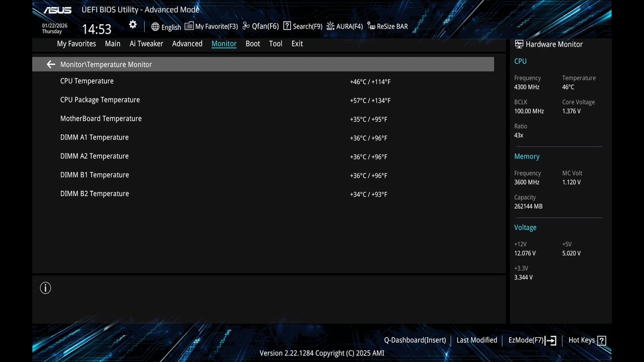Open My Favorite shortcuts
This screenshot has width=644, height=362.
pos(211,26)
